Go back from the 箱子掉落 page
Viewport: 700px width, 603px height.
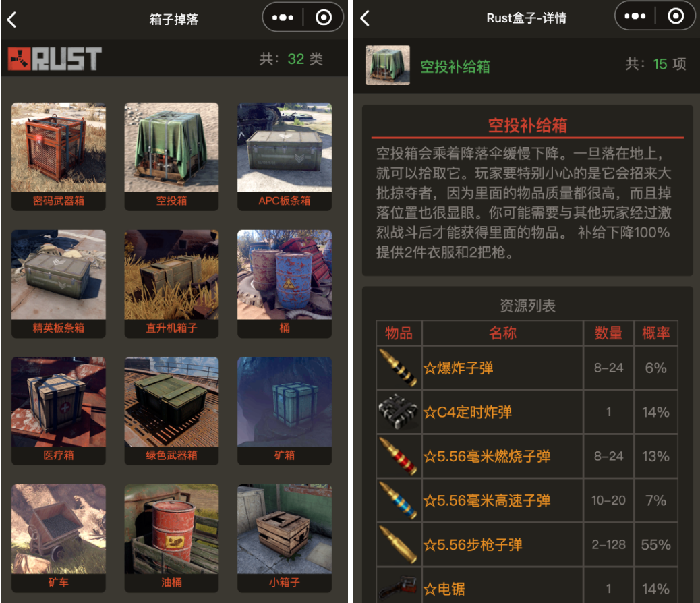coord(12,20)
